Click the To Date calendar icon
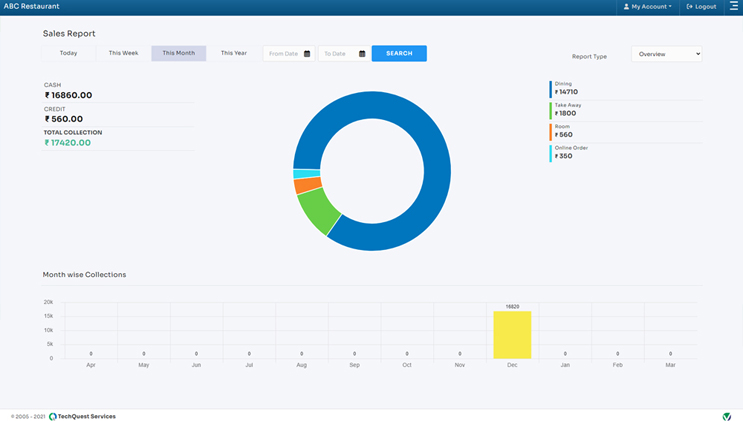Image resolution: width=743 pixels, height=421 pixels. pyautogui.click(x=362, y=54)
